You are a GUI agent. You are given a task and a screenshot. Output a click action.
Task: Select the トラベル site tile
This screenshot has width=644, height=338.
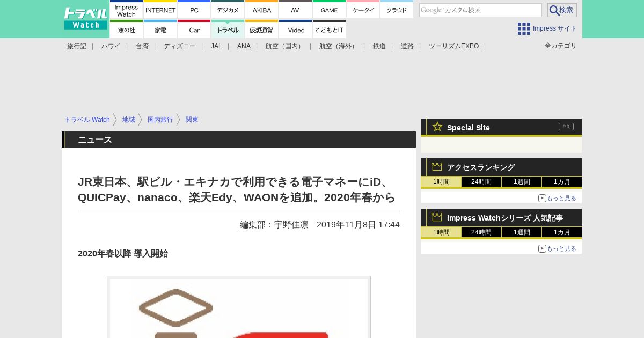228,29
